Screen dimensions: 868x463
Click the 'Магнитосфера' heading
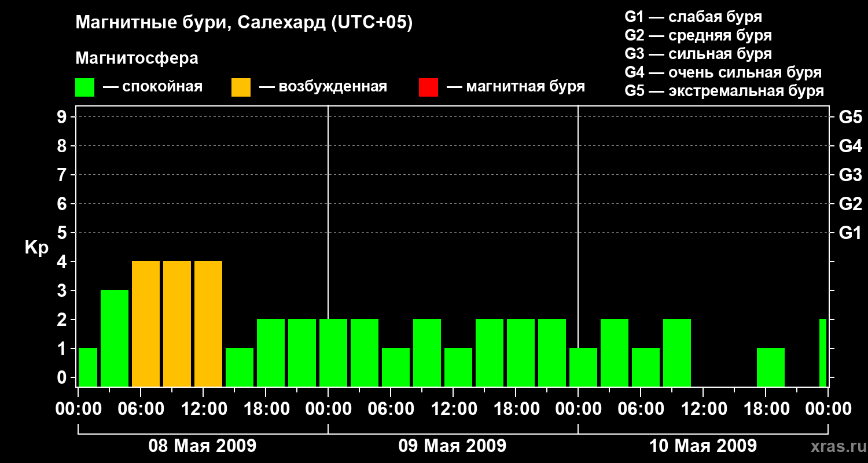click(x=137, y=58)
